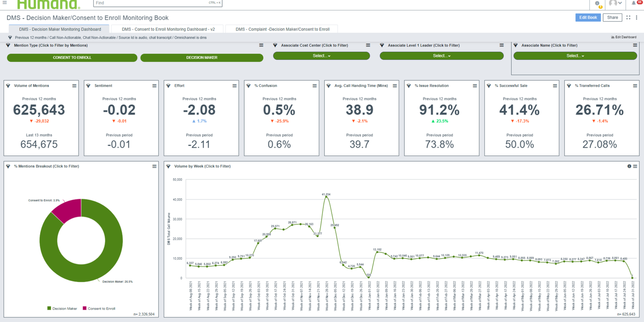Image resolution: width=644 pixels, height=322 pixels.
Task: Open % Transferred Calls widget menu
Action: pos(635,86)
